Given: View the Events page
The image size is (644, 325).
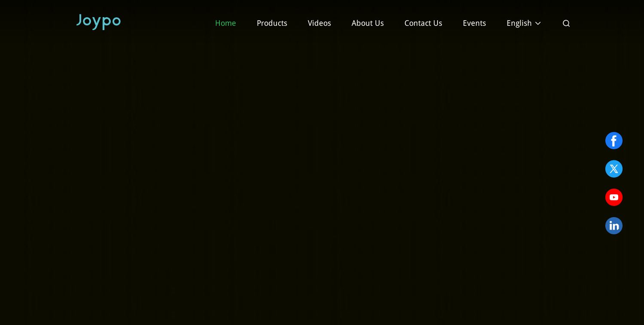Looking at the screenshot, I should [474, 23].
